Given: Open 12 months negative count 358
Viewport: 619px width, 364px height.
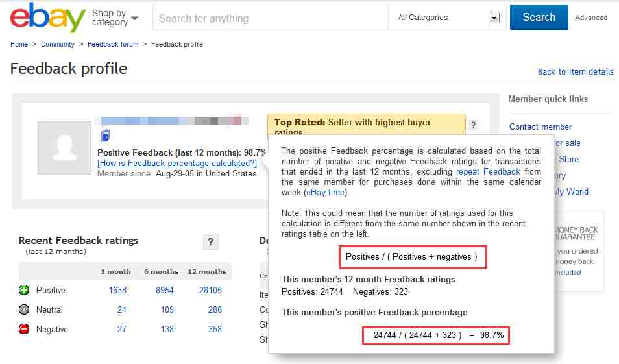Looking at the screenshot, I should point(215,329).
